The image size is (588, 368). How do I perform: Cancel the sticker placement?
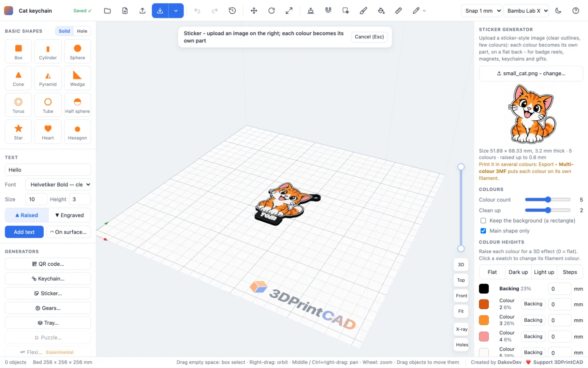click(369, 37)
